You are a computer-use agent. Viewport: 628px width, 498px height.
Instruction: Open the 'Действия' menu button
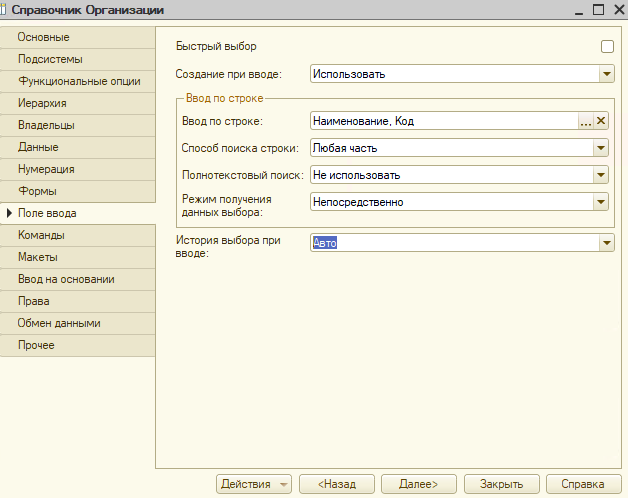coord(253,483)
